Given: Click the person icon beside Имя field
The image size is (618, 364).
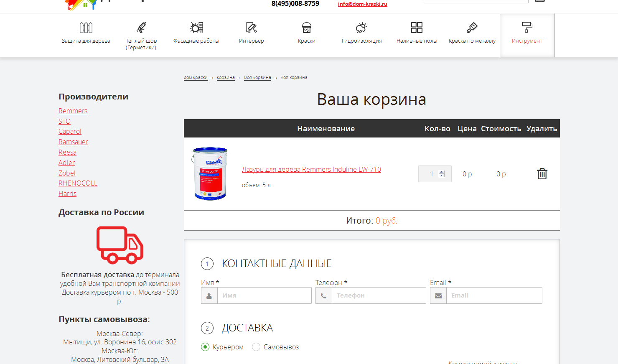Looking at the screenshot, I should tap(209, 295).
